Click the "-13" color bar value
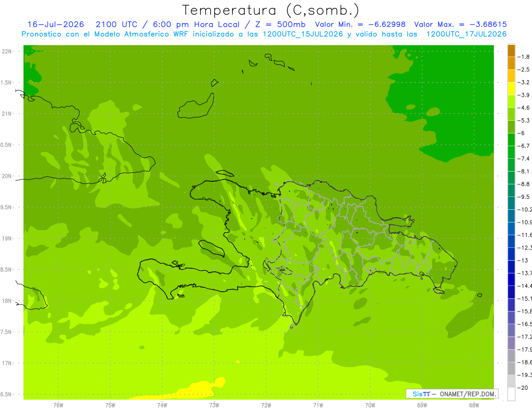The image size is (532, 411). (523, 261)
